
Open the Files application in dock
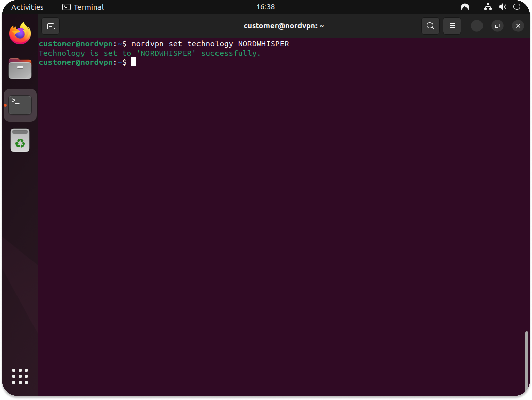(20, 69)
